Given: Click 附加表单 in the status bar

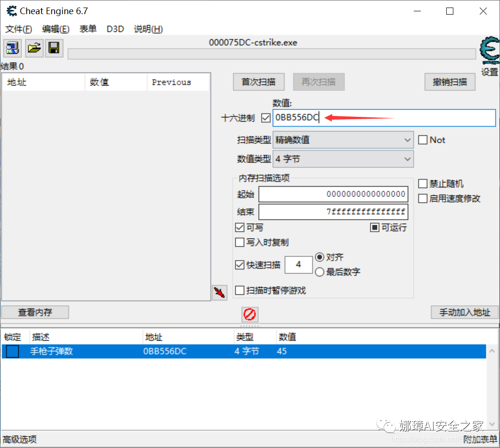Looking at the screenshot, I should [480, 440].
